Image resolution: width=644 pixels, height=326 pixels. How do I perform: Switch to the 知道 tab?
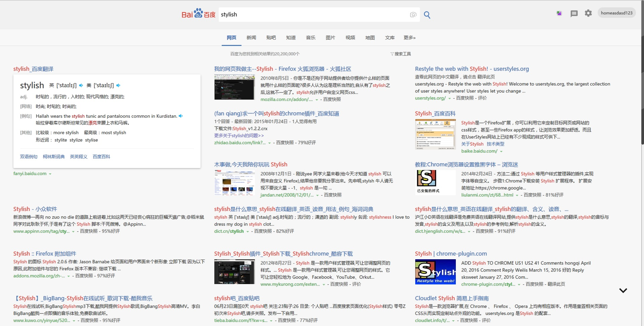tap(291, 38)
